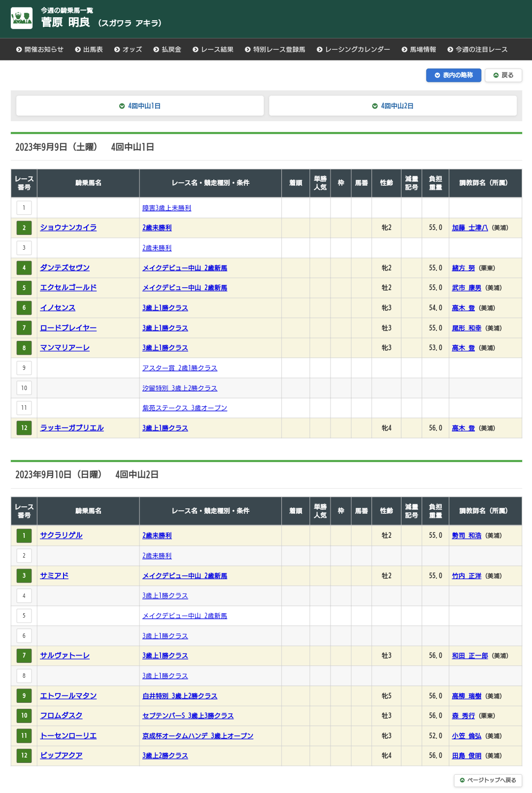Open horse イノセンス link
532x793 pixels.
click(x=58, y=308)
